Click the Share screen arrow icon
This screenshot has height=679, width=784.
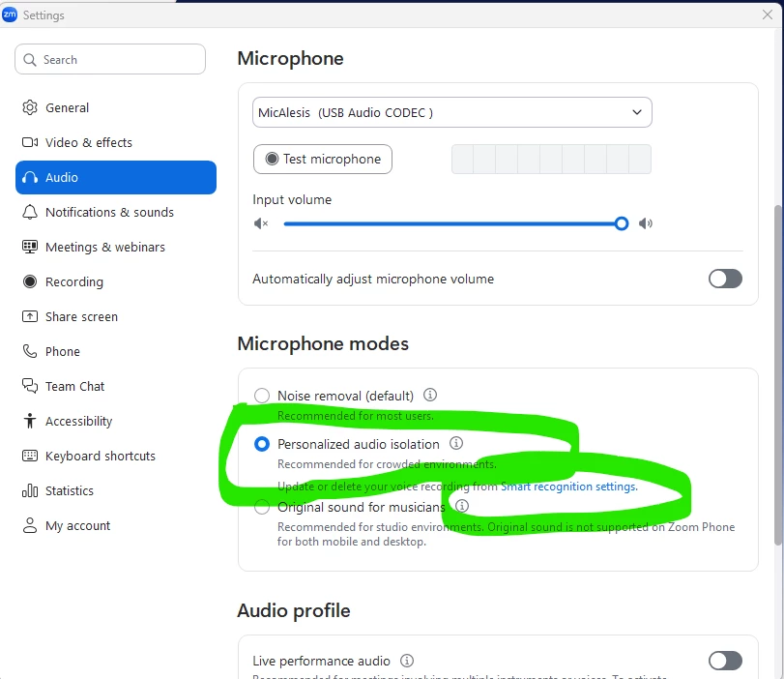[x=30, y=316]
